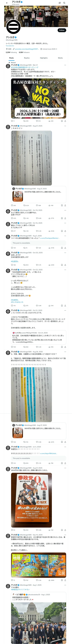Open the search icon in profile header
The height and width of the screenshot is (644, 72).
(x=64, y=3)
